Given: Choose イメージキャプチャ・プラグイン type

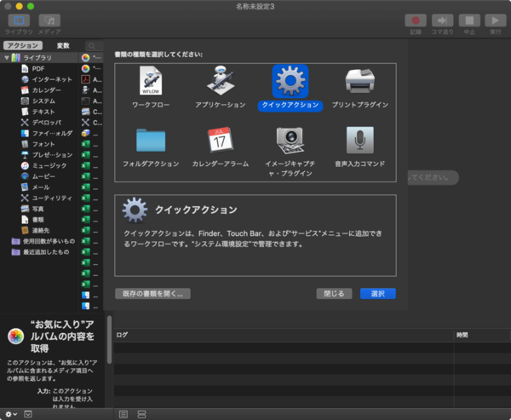Looking at the screenshot, I should pos(290,152).
